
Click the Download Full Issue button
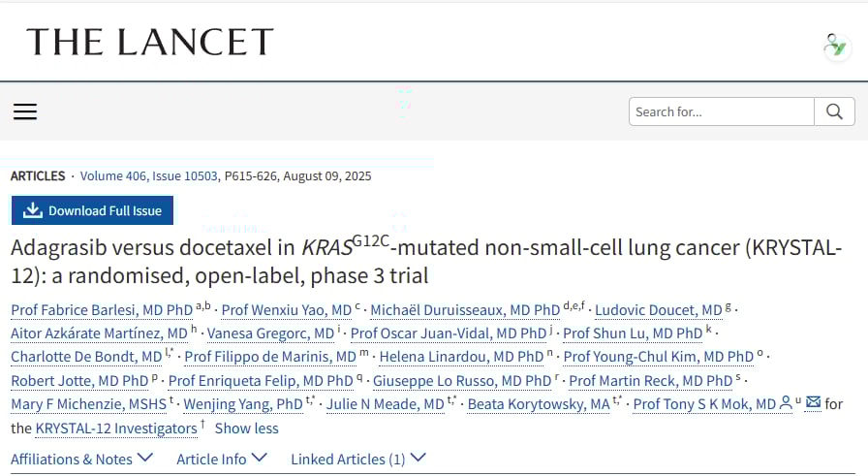coord(93,210)
